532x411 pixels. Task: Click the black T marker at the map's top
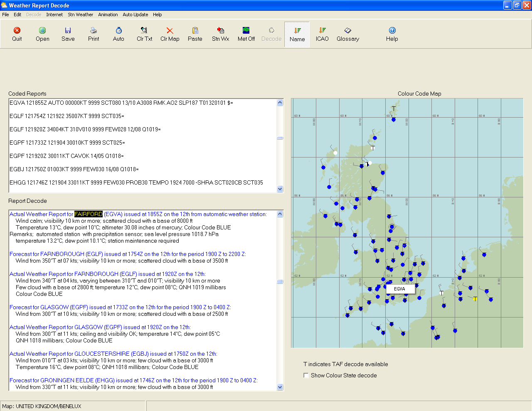[394, 109]
